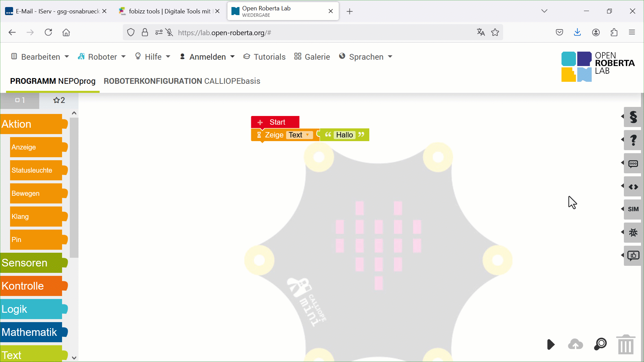
Task: Switch to expert toolbox level 2
Action: pos(59,100)
